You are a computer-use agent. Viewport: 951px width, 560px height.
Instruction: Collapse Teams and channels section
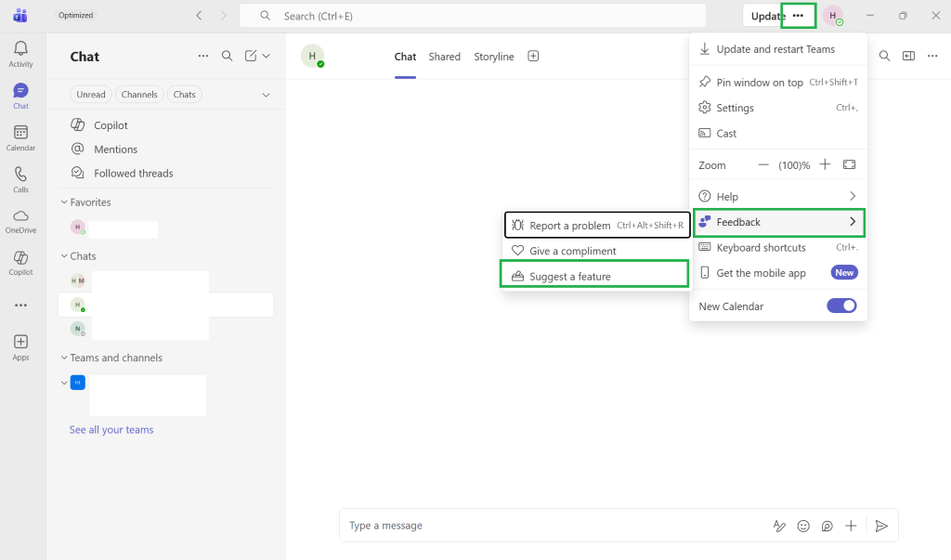(64, 358)
